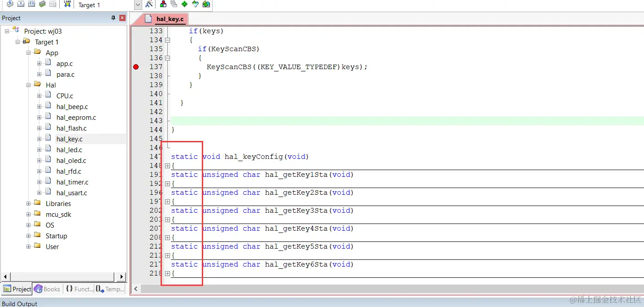644x307 pixels.
Task: Collapse code block at line 134
Action: pos(167,40)
